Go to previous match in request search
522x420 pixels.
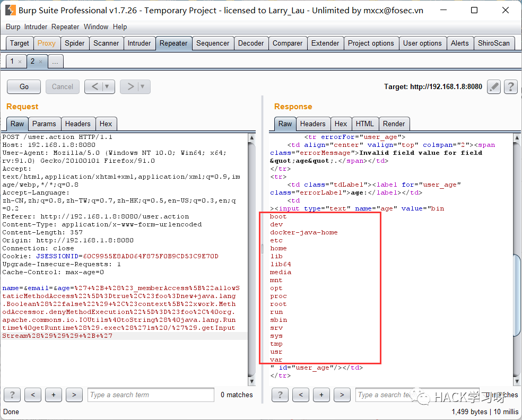pyautogui.click(x=33, y=395)
